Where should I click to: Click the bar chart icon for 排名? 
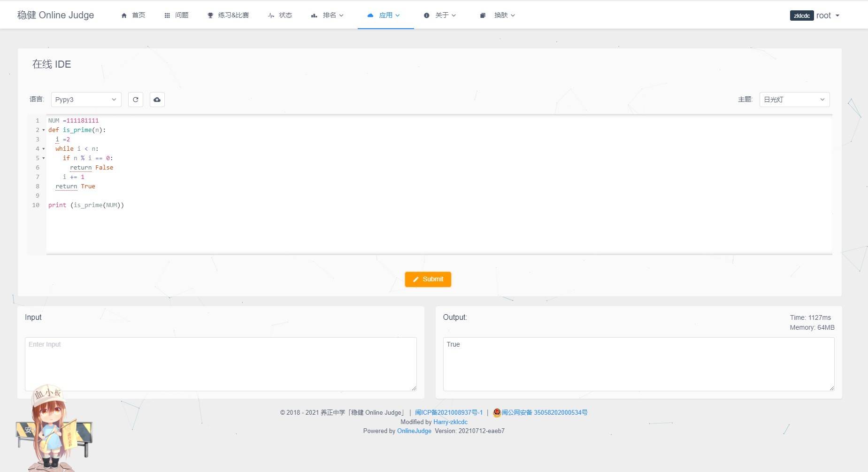[x=314, y=15]
